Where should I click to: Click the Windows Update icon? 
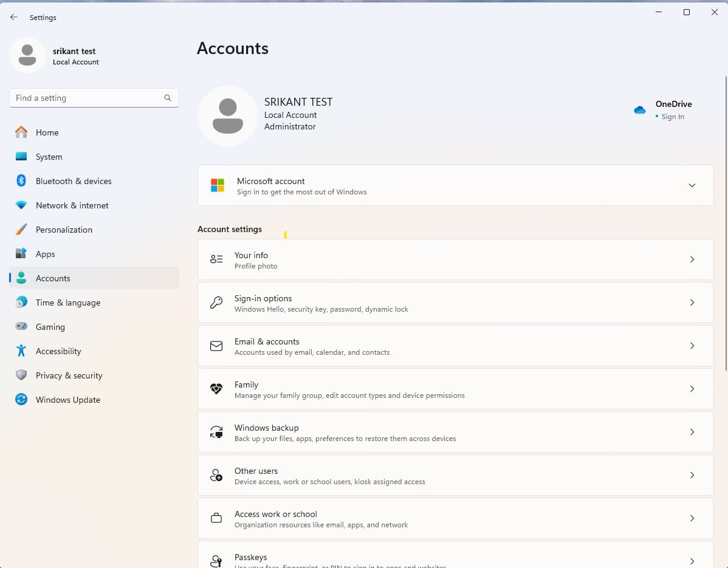pos(21,399)
